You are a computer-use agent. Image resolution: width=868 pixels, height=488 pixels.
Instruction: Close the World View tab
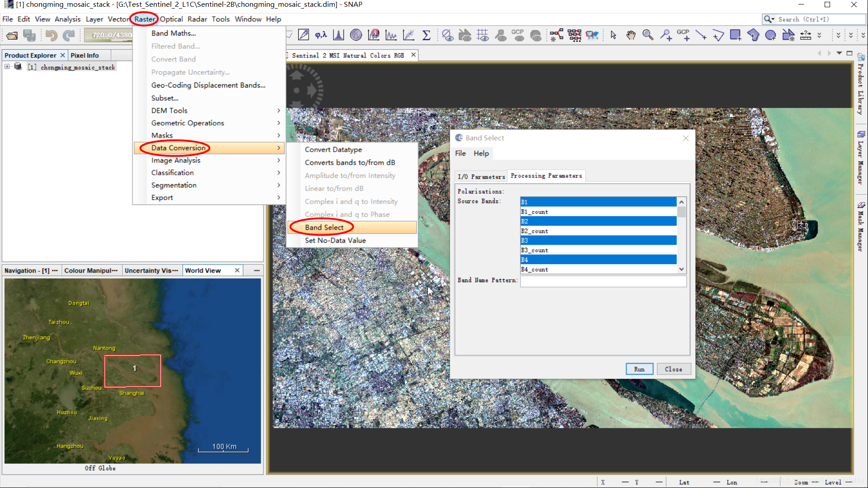click(x=237, y=270)
